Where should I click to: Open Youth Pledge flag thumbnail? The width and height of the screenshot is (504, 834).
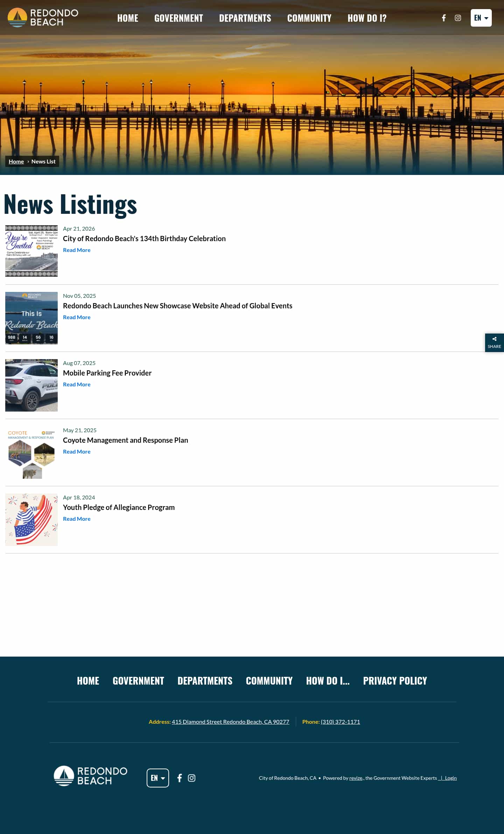(31, 520)
